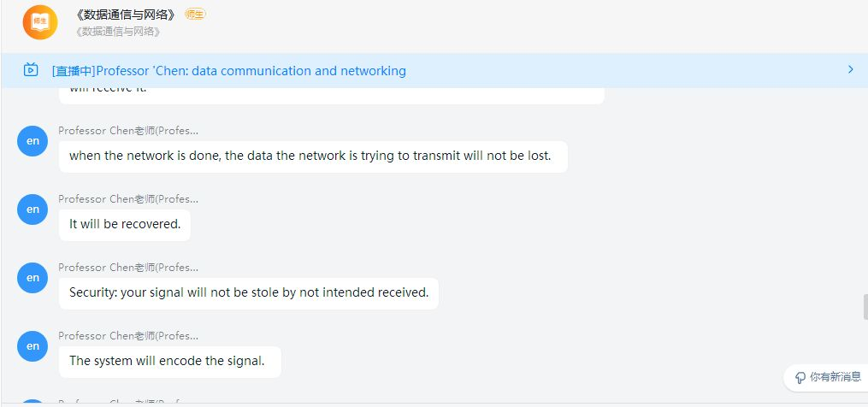
Task: Click avatar beside "when the network is done" message
Action: (32, 140)
